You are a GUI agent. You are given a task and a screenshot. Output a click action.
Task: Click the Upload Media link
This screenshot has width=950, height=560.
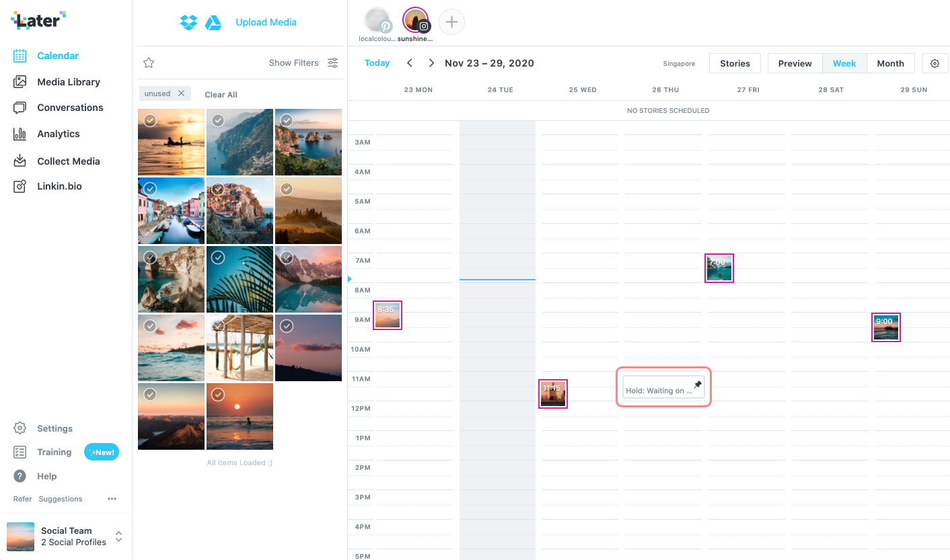(x=266, y=22)
